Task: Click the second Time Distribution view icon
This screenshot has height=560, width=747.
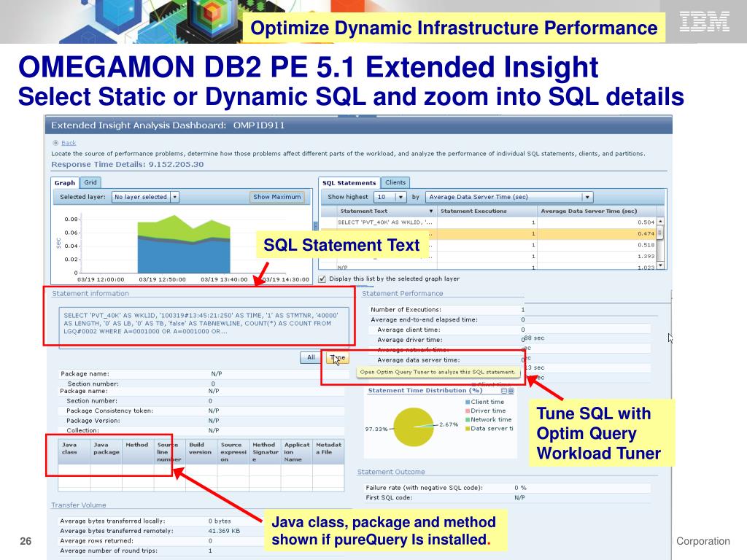Action: 511,391
